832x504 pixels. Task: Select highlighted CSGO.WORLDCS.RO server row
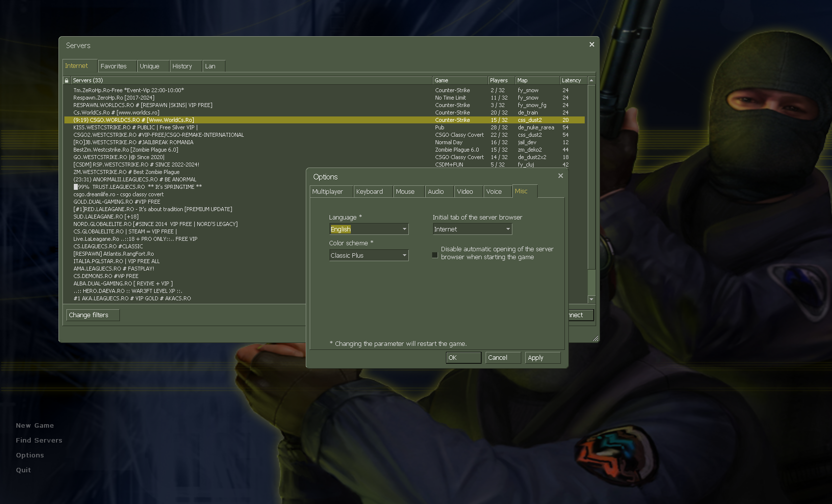click(x=325, y=120)
